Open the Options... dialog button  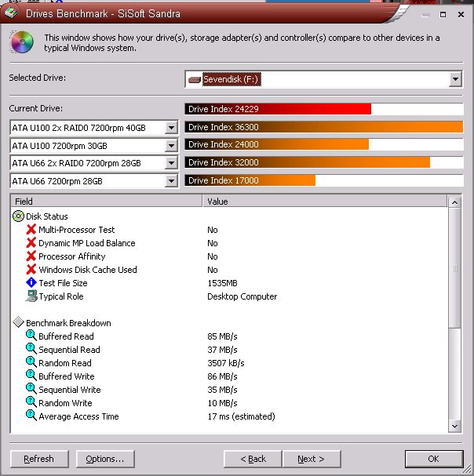[105, 459]
